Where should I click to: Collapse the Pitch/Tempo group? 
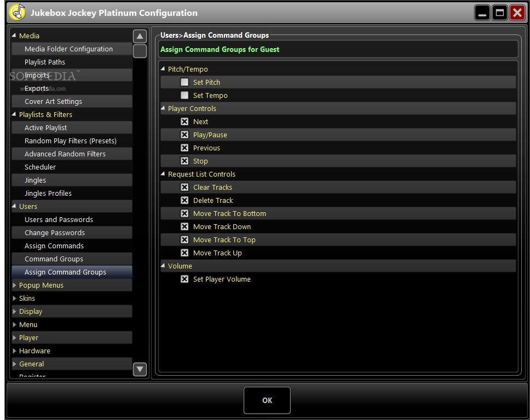click(x=163, y=69)
